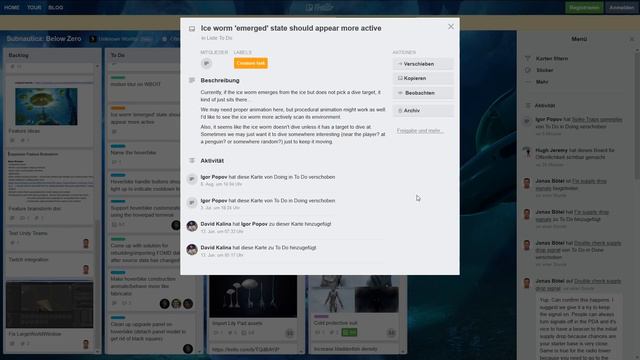Click the member avatar under Mitglieder
This screenshot has width=640, height=360.
tap(207, 63)
